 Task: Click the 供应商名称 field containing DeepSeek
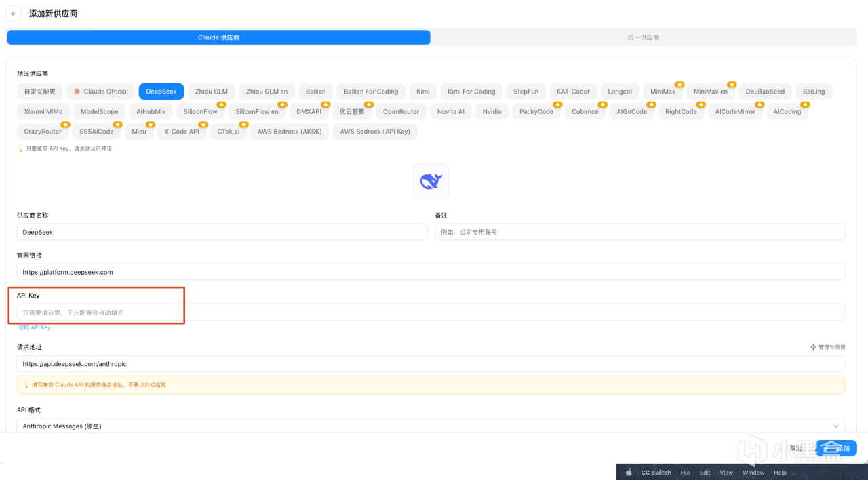[222, 232]
